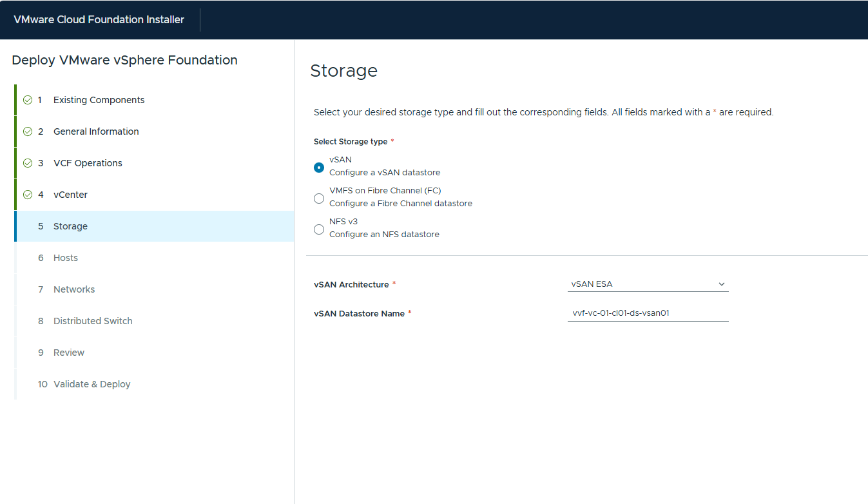Click the green check icon next to vCenter
The width and height of the screenshot is (868, 504).
28,195
